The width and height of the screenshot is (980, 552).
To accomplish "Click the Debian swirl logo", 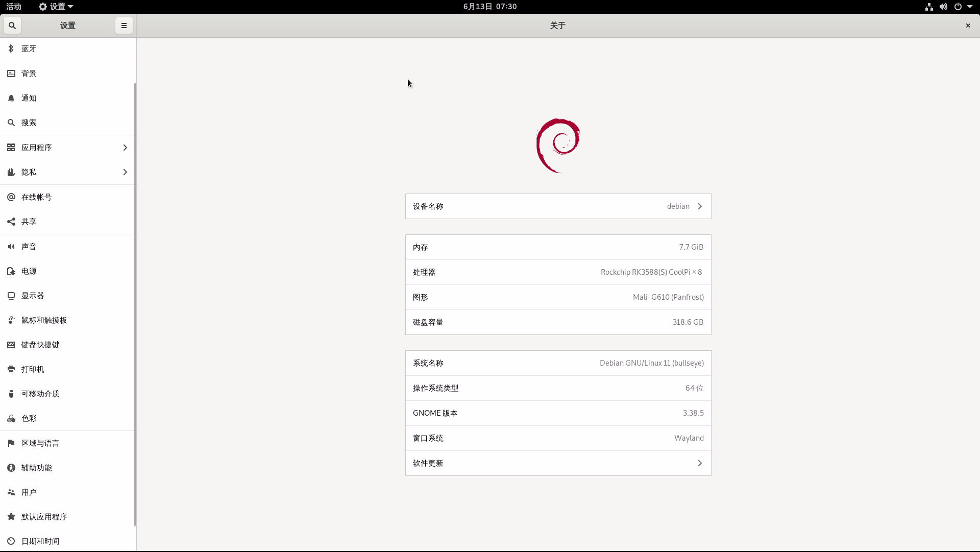I will 558,146.
